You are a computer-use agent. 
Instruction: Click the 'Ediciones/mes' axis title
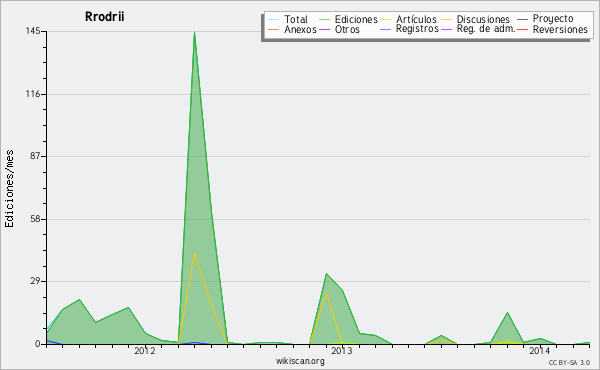click(9, 189)
